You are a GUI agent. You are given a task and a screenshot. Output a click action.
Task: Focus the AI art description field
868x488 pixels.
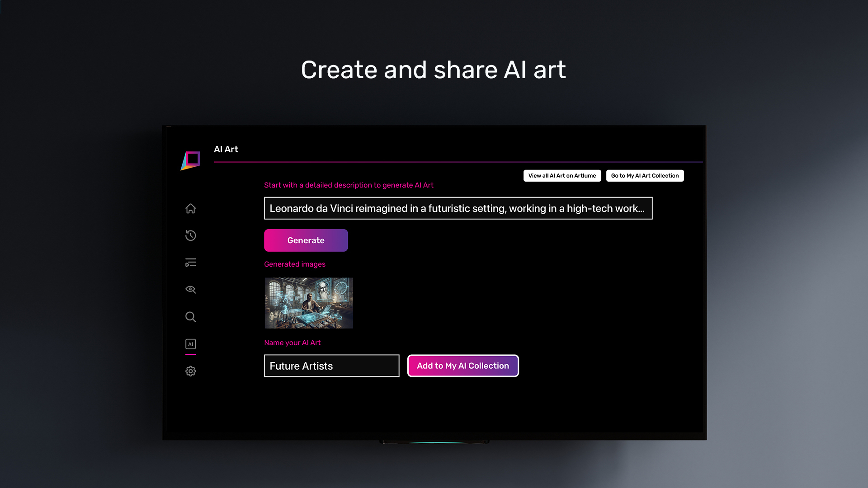tap(458, 208)
